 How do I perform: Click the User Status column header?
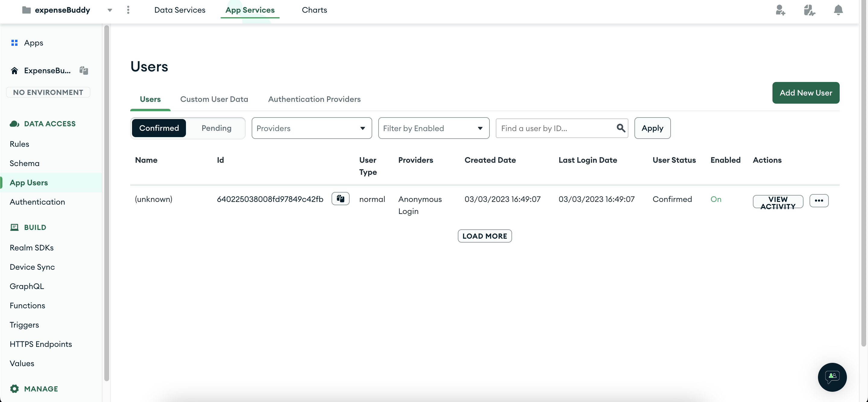click(x=674, y=160)
